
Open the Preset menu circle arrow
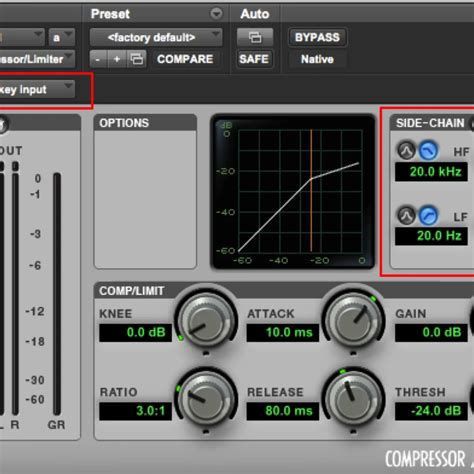click(216, 14)
